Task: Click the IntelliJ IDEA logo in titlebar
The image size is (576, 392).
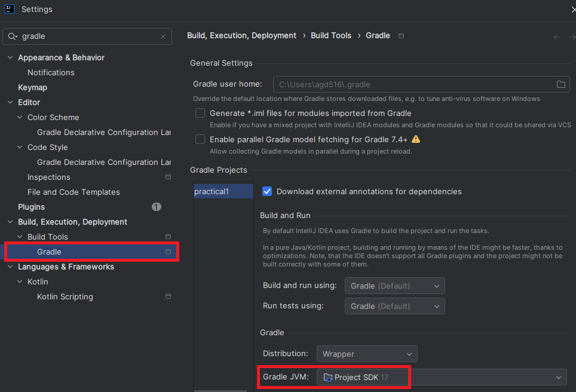Action: coord(9,9)
